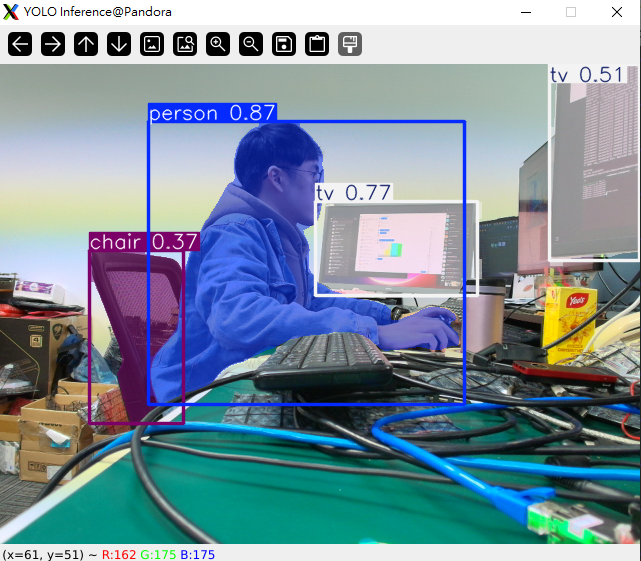Click the yellow carton box in the image
Screen dimensions: 641x561
pos(569,322)
